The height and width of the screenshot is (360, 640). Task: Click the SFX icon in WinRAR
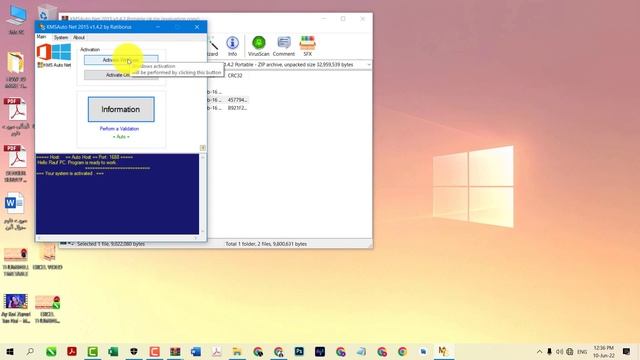point(307,46)
